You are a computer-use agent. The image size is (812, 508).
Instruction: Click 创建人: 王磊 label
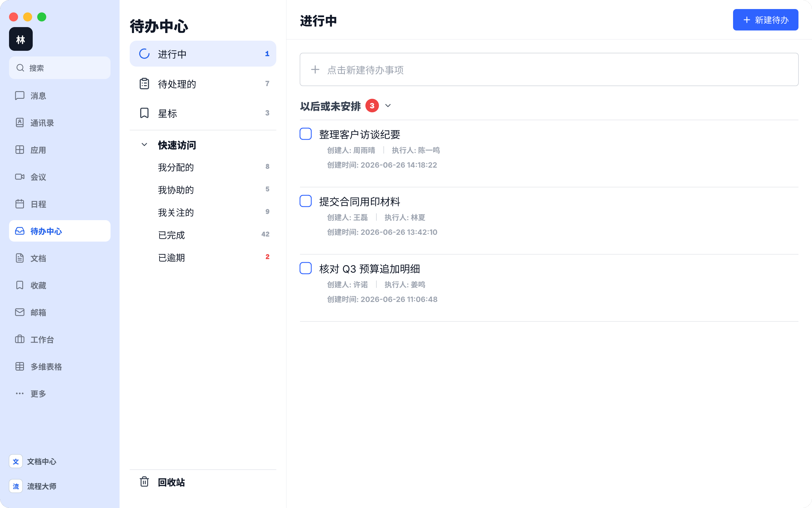[347, 217]
